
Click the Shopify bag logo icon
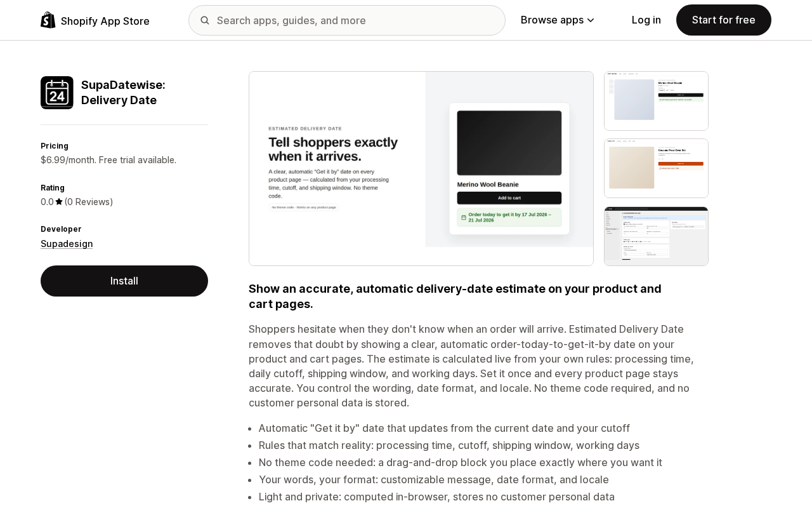pos(48,20)
